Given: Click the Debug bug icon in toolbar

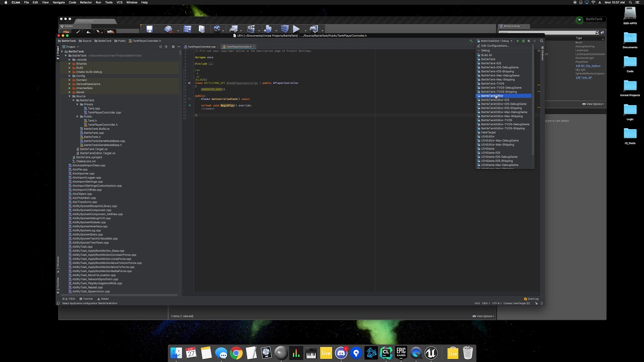Looking at the screenshot, I should (523, 41).
